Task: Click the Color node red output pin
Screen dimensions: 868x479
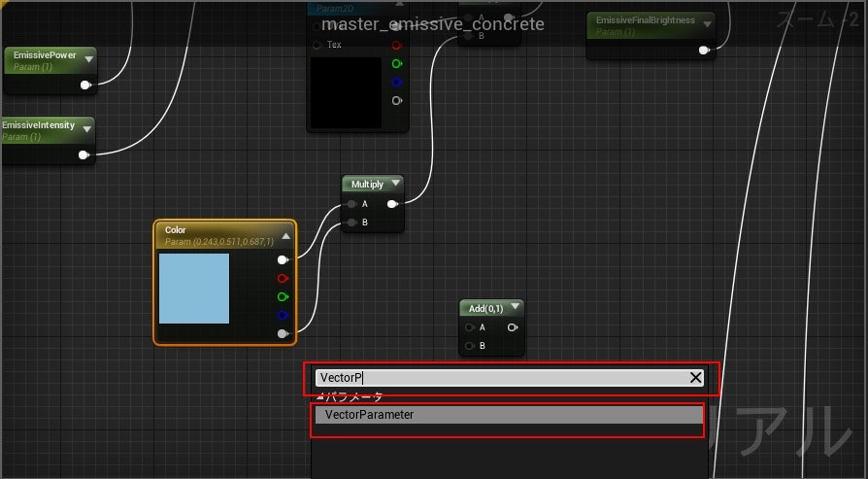Action: [283, 278]
